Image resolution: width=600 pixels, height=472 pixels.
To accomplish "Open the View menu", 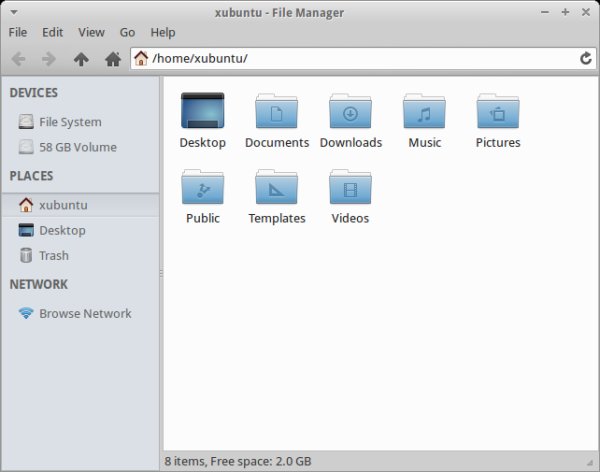I will [x=91, y=33].
